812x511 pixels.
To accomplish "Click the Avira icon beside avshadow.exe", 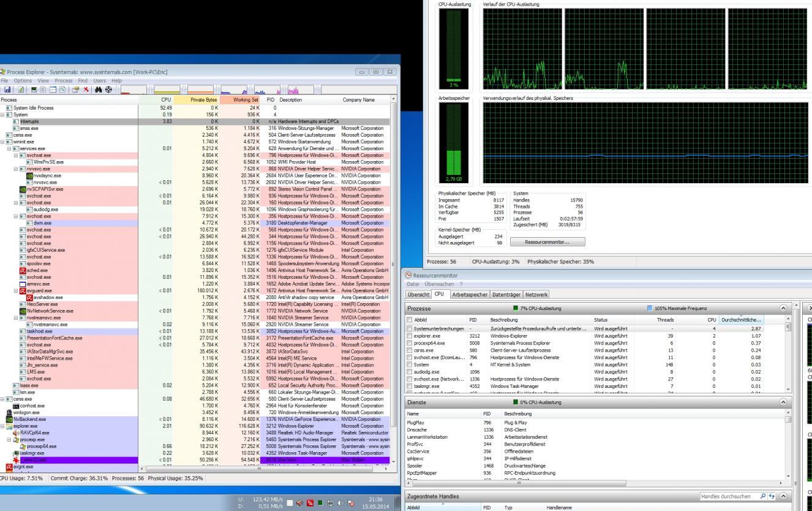I will (x=29, y=298).
